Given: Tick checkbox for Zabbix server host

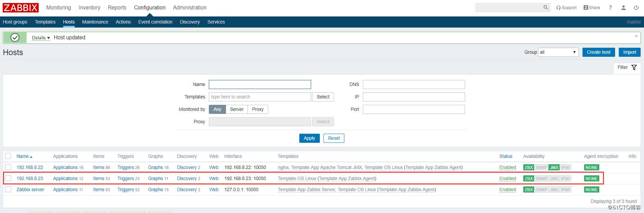Looking at the screenshot, I should [8, 189].
